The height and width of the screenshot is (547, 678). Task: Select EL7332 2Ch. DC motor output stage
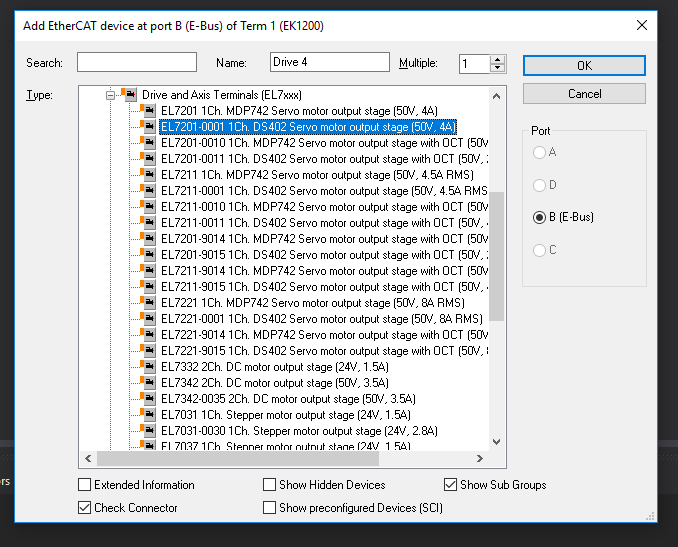275,367
